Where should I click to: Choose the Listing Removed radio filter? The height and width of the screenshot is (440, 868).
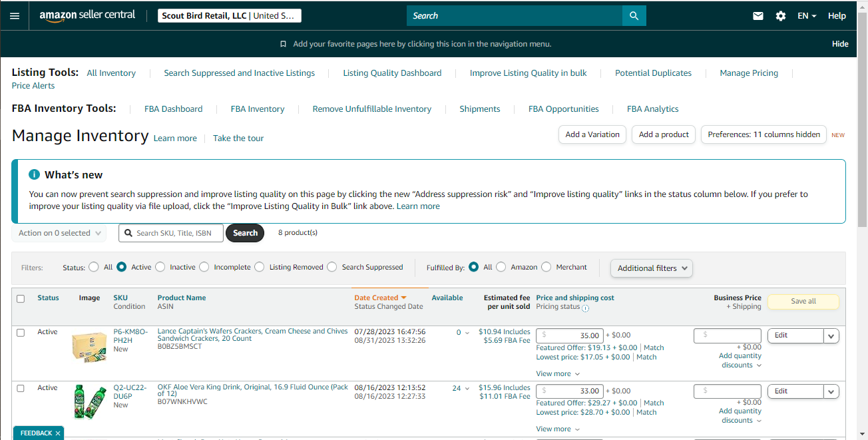click(260, 267)
